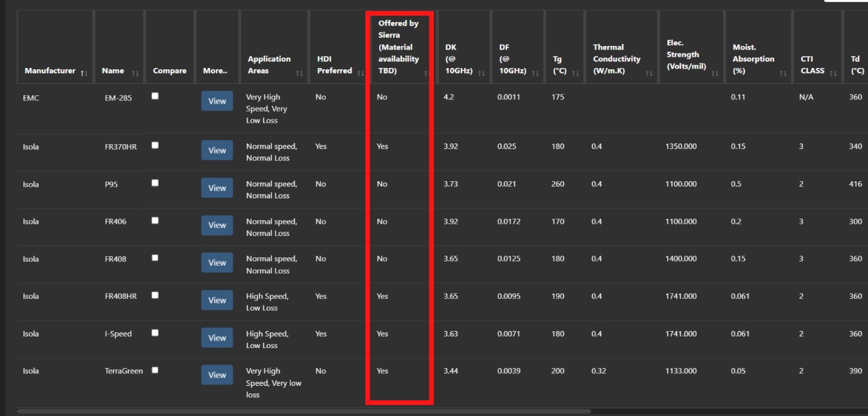Click the Thermal Conductivity header text
This screenshot has height=416, width=868.
[617, 59]
